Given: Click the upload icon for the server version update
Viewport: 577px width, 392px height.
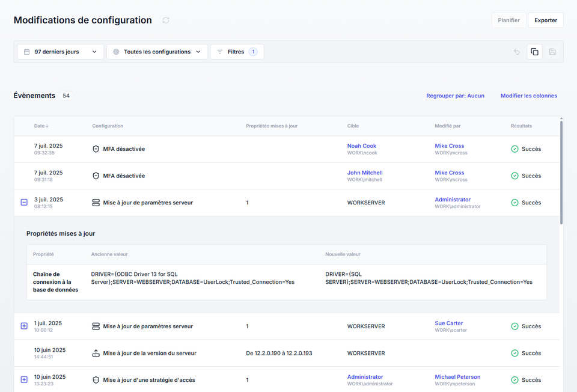Looking at the screenshot, I should click(96, 353).
